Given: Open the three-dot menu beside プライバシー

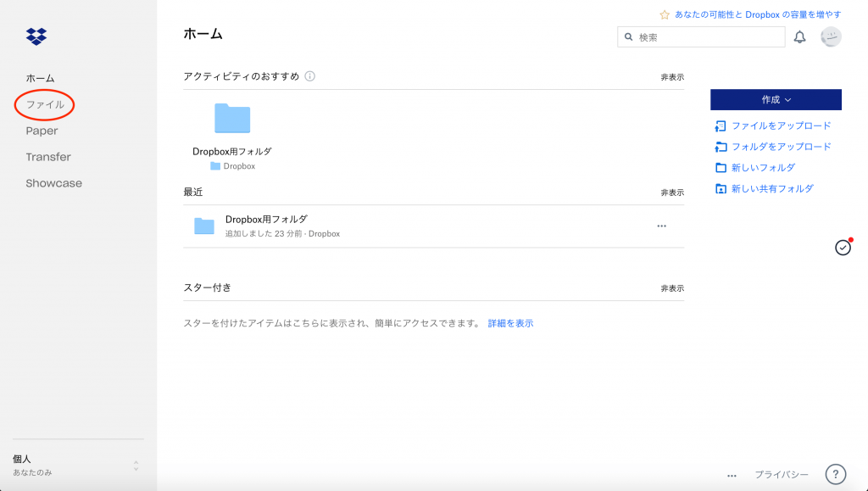Looking at the screenshot, I should point(732,476).
